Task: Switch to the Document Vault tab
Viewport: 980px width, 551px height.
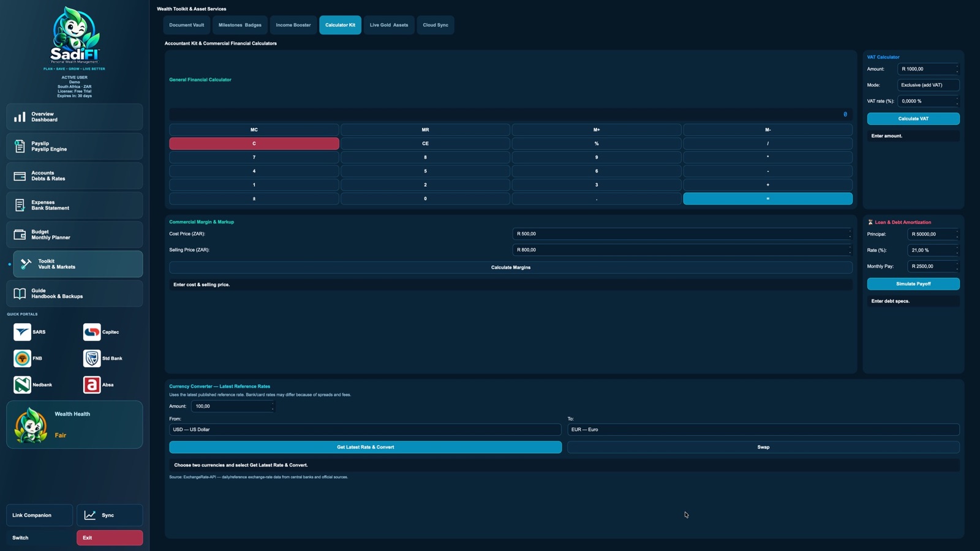Action: pyautogui.click(x=187, y=25)
